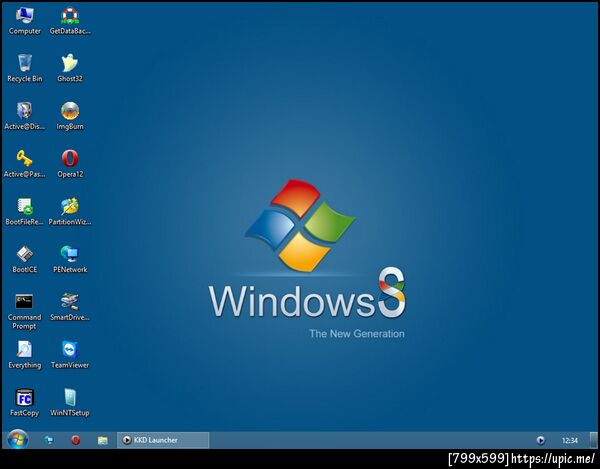
Task: Click the 12:34 taskbar clock
Action: coord(570,441)
